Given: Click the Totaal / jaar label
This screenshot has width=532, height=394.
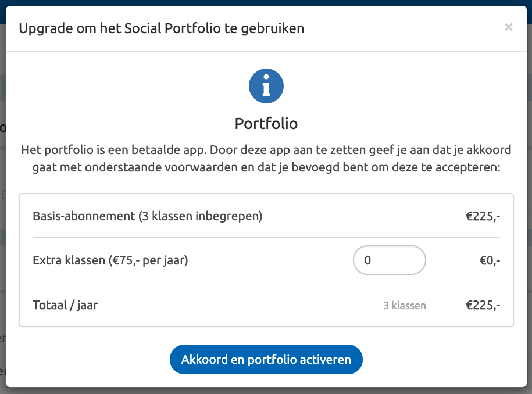Looking at the screenshot, I should point(65,305).
